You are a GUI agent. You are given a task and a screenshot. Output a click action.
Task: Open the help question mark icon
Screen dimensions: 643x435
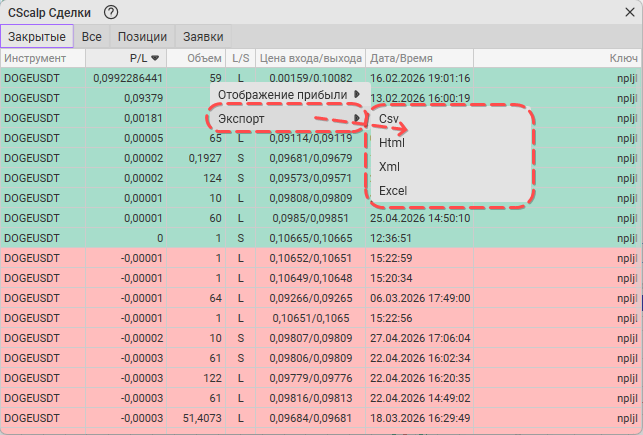[111, 13]
